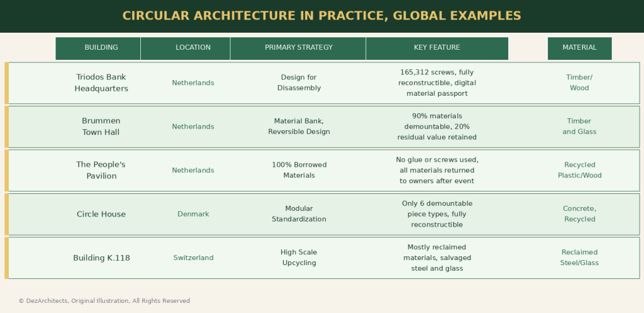Click the 100% Borrowed Materials strategy cell
This screenshot has height=313, width=644.
[x=299, y=170]
